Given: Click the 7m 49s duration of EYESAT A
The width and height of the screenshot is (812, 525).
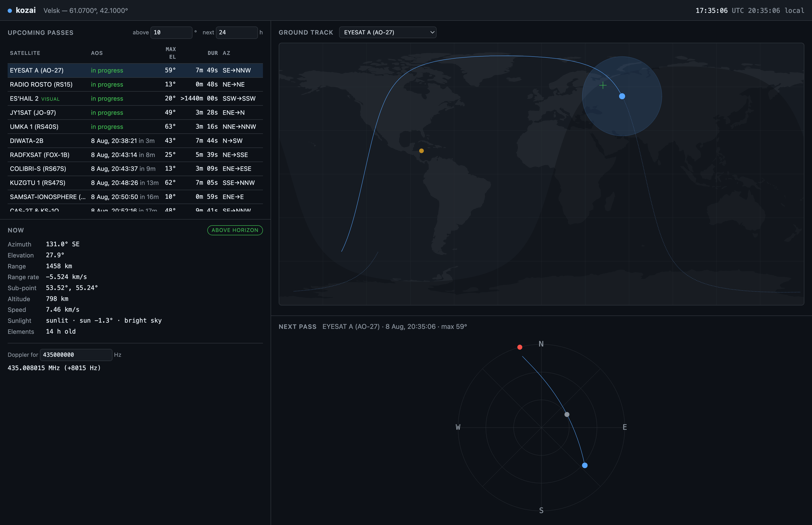Looking at the screenshot, I should 206,70.
